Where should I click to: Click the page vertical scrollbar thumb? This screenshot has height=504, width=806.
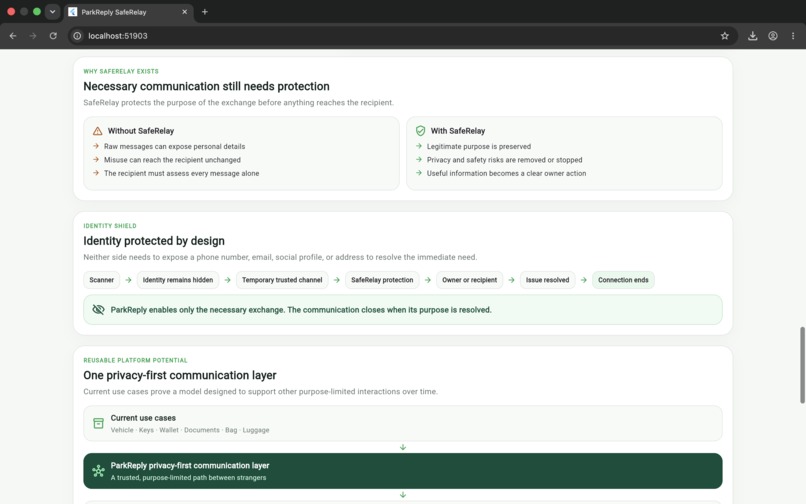coord(802,365)
